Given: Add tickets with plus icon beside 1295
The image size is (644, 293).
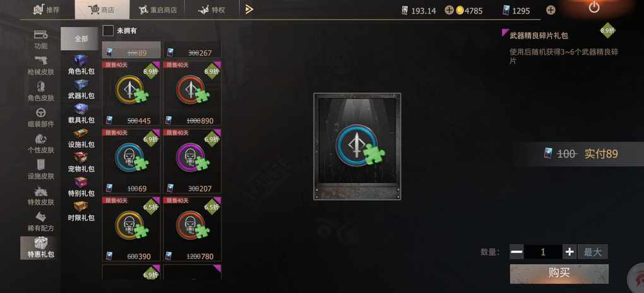Looking at the screenshot, I should click(x=551, y=10).
